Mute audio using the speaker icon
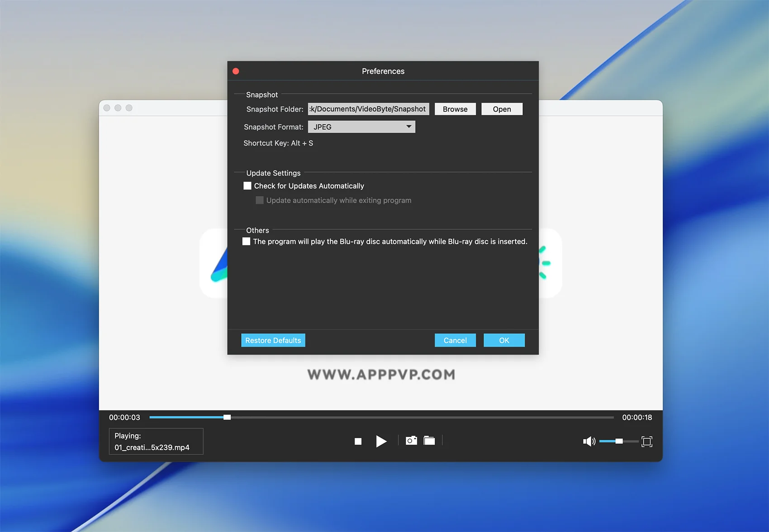 point(589,441)
